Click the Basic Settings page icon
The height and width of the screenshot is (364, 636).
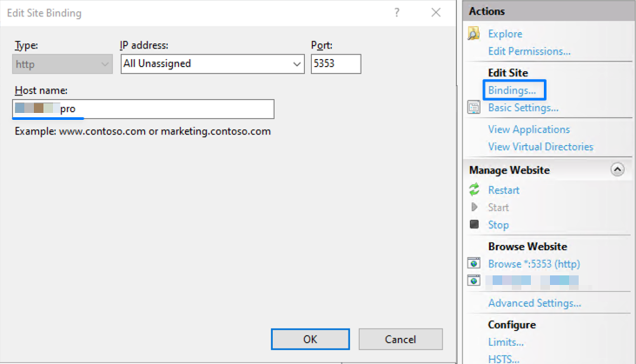(474, 108)
